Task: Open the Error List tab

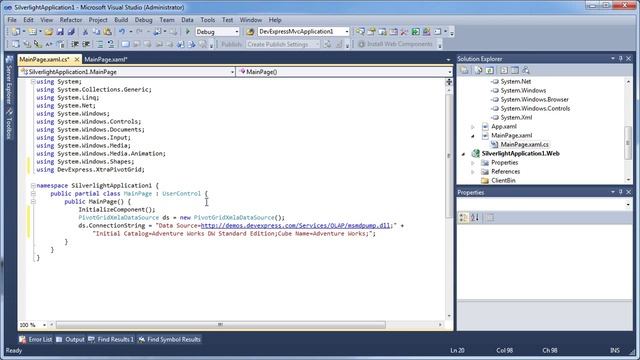Action: [36, 339]
